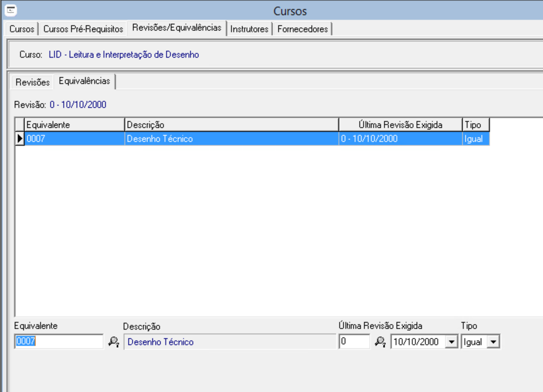Viewport: 543px width, 392px height.
Task: Open the Cursos Pré-Requisitos tab
Action: (x=83, y=29)
